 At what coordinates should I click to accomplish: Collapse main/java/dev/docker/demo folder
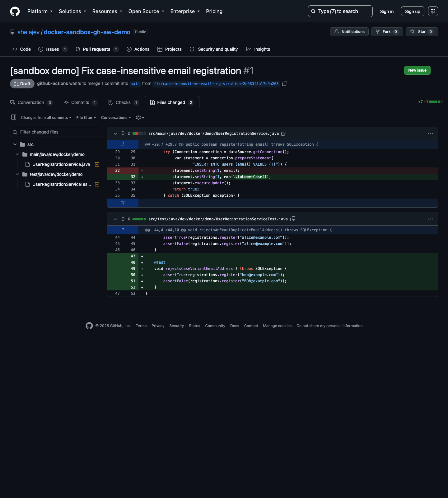[17, 154]
